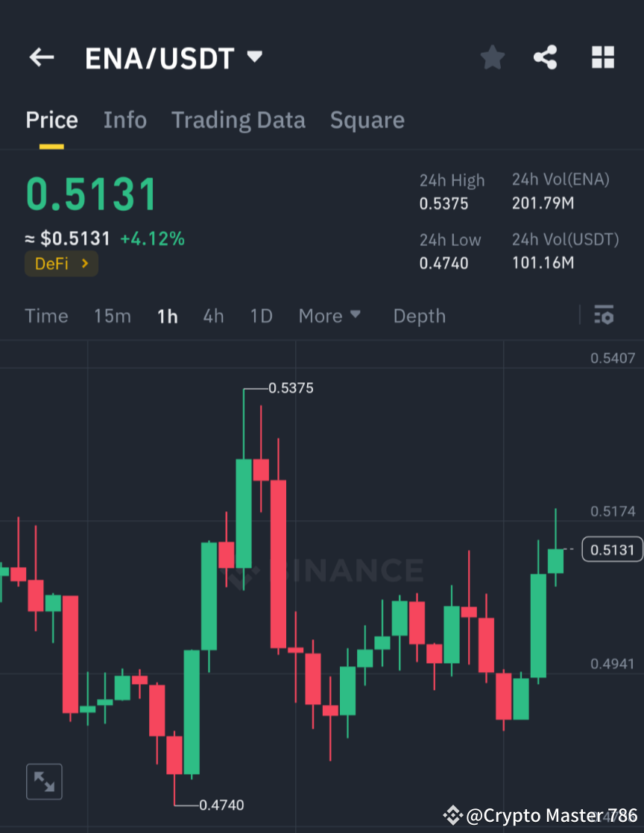Open the share options using the share icon
The width and height of the screenshot is (644, 833).
(545, 57)
